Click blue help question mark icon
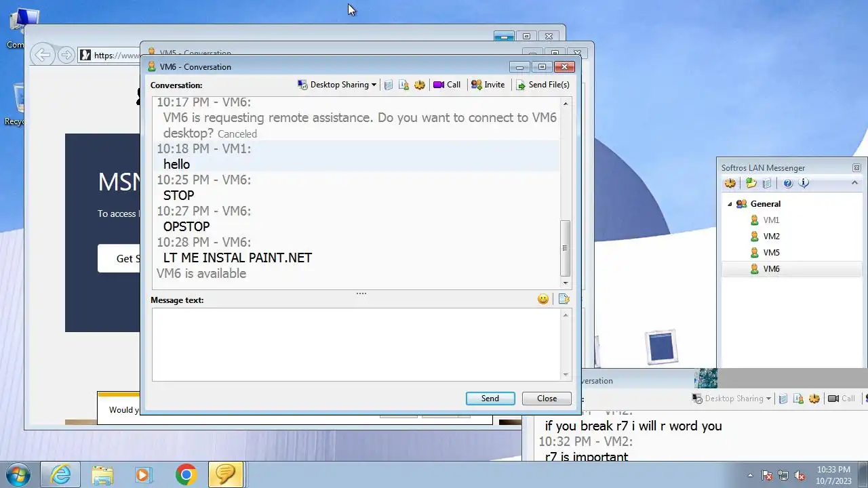The image size is (868, 488). (788, 183)
